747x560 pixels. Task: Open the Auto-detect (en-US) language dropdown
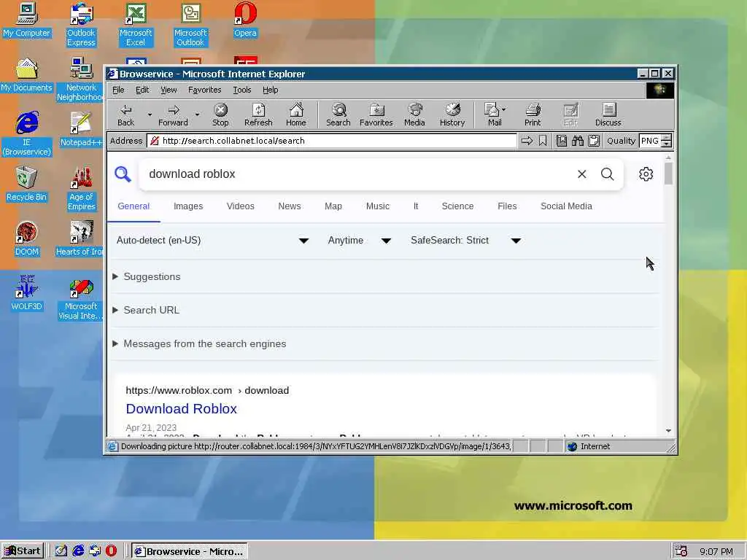(213, 241)
